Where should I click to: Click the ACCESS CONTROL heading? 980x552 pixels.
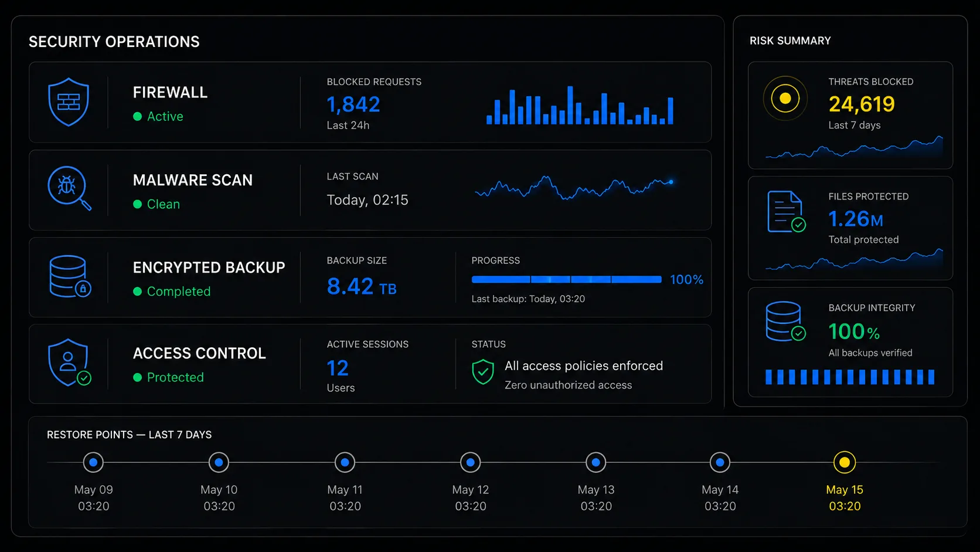(x=199, y=353)
